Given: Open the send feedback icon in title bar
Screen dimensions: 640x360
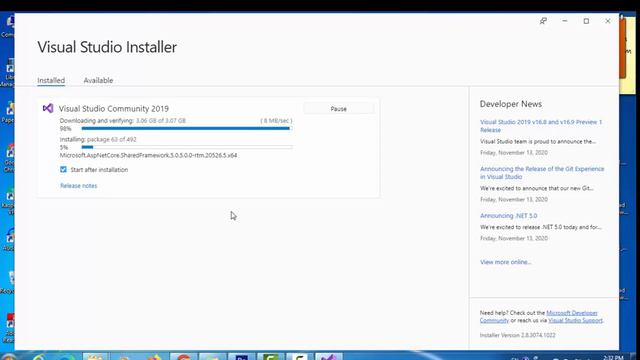Looking at the screenshot, I should click(x=543, y=21).
